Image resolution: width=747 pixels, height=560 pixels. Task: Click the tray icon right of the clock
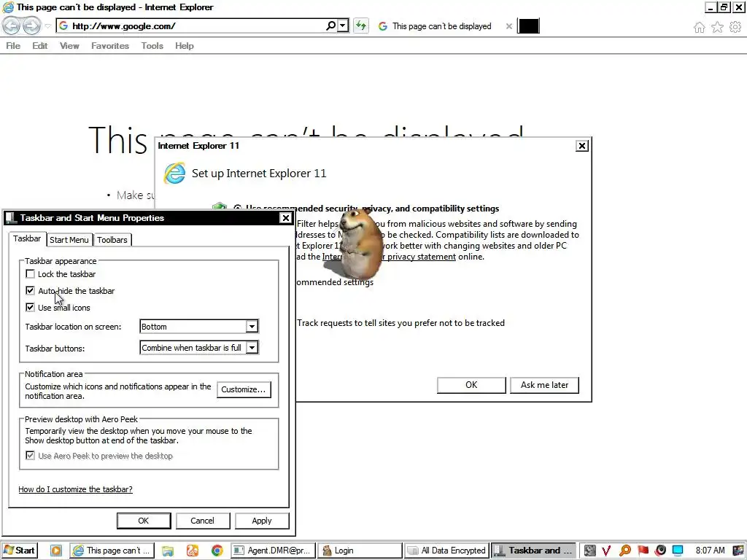(738, 551)
